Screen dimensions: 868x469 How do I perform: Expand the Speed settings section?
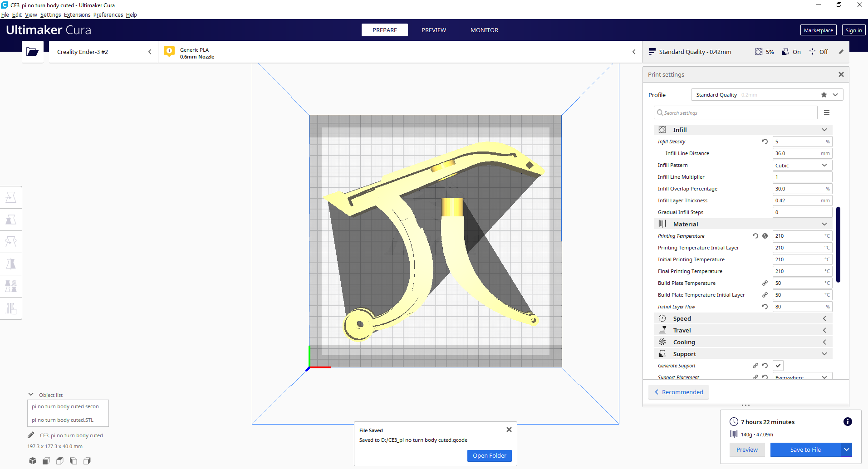pyautogui.click(x=743, y=318)
